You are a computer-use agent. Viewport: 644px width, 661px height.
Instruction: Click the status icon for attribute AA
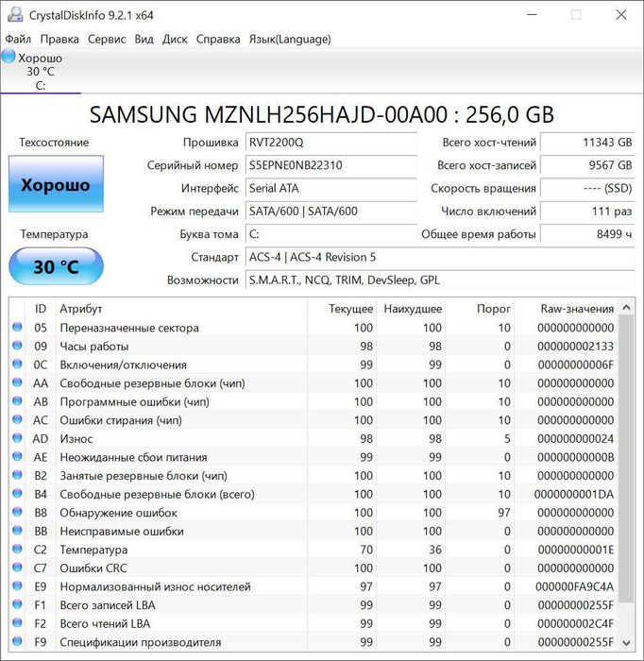17,382
